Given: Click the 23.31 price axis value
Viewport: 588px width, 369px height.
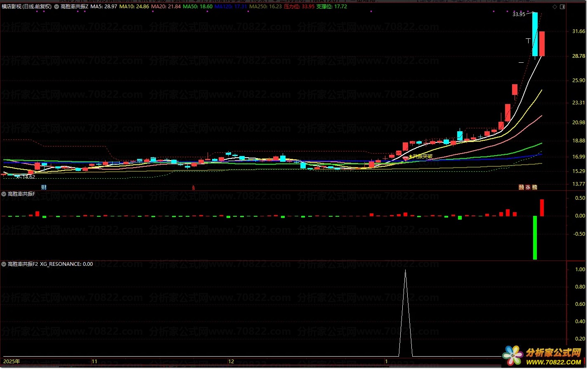Looking at the screenshot, I should (x=579, y=102).
